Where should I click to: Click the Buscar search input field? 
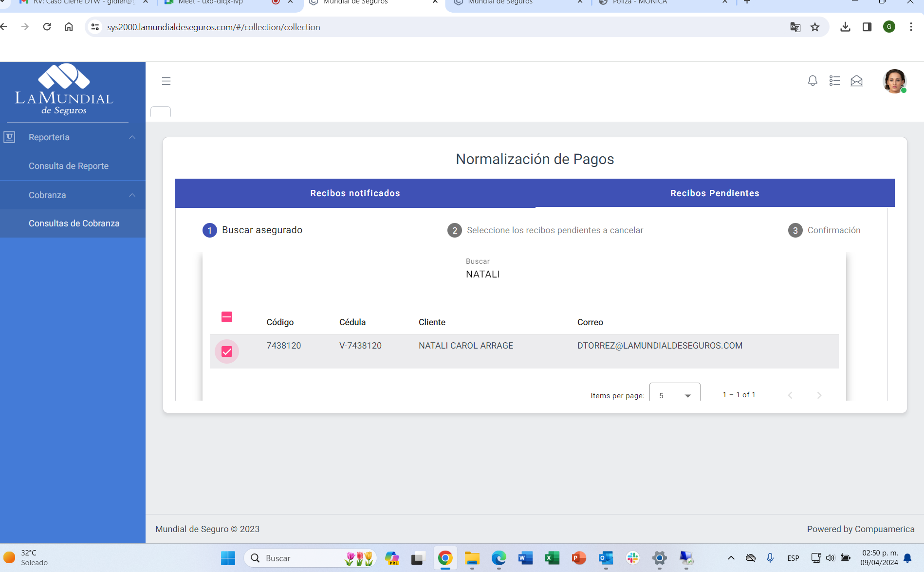[520, 275]
